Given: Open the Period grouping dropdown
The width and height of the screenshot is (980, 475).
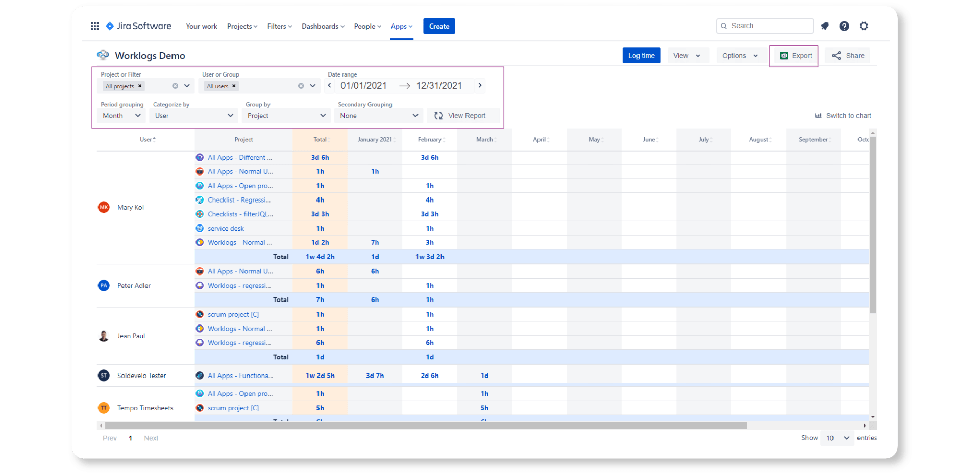Looking at the screenshot, I should click(121, 115).
